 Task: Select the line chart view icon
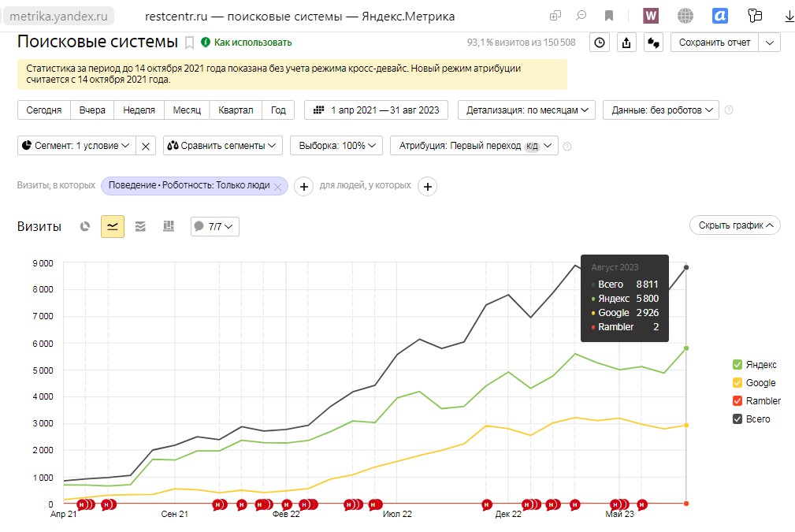coord(113,226)
